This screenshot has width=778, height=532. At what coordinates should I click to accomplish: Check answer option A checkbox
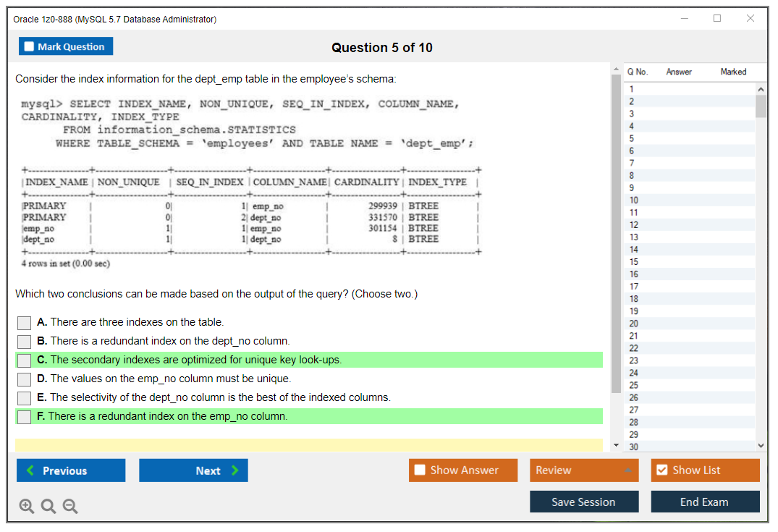pyautogui.click(x=25, y=323)
